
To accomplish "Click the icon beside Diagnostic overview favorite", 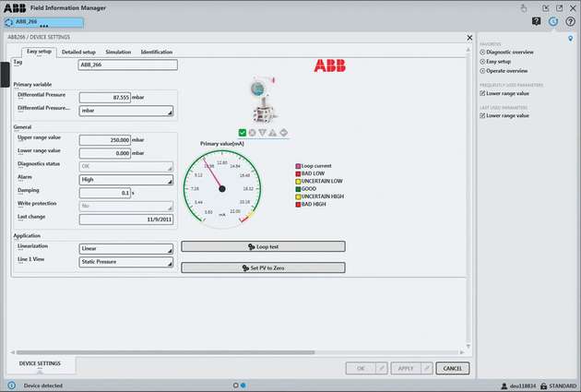I will coord(482,53).
